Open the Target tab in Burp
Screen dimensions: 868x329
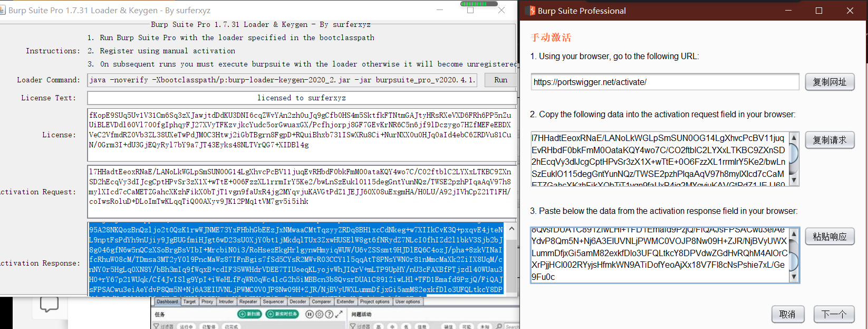point(189,302)
